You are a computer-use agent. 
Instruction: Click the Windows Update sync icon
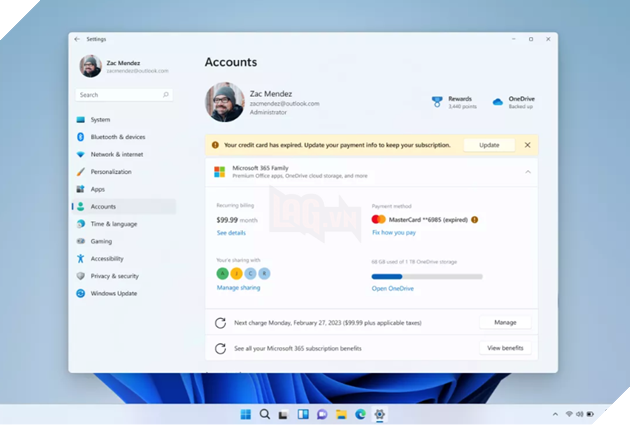pyautogui.click(x=81, y=293)
